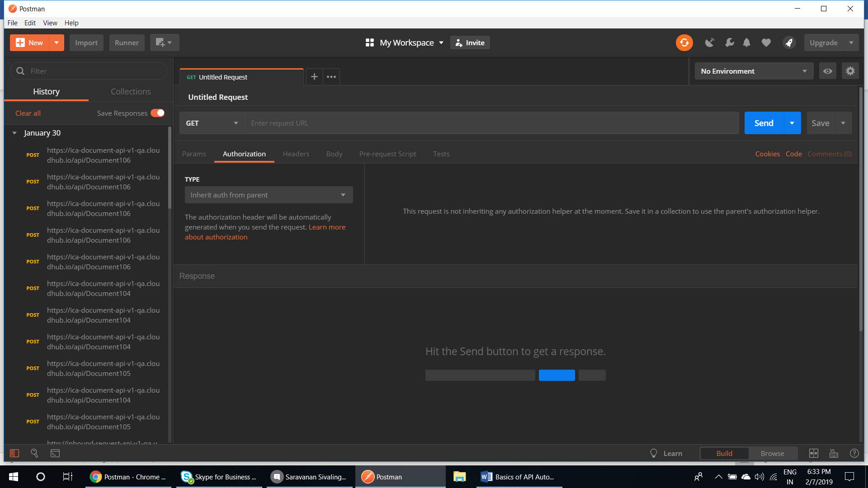Click the rocket icon in the header
This screenshot has width=868, height=488.
[789, 42]
